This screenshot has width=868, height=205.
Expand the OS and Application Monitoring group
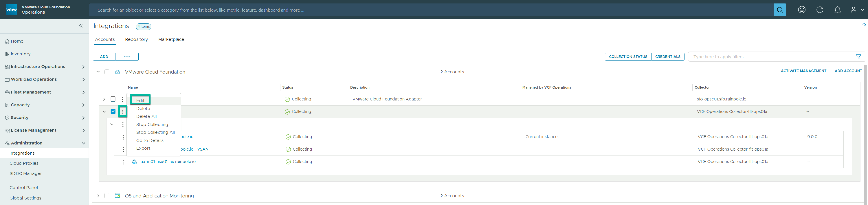[98, 196]
